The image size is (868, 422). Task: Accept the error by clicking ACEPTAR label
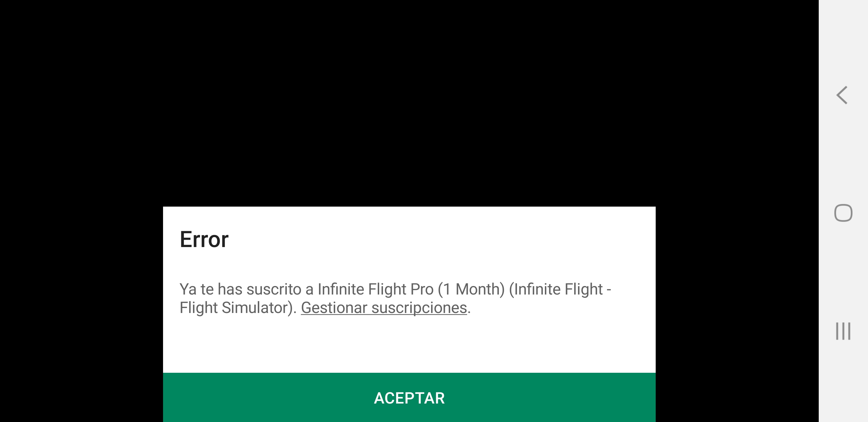pyautogui.click(x=409, y=398)
